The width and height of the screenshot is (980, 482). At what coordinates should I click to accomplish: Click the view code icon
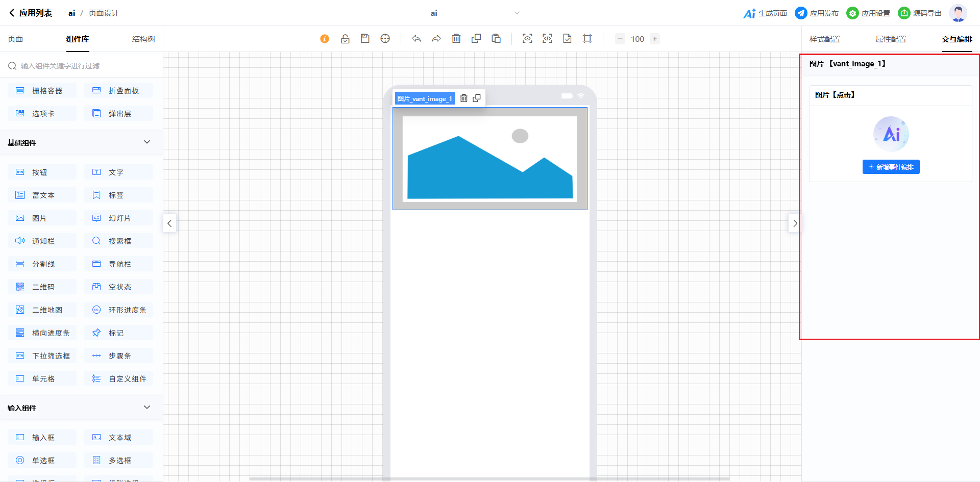tap(547, 39)
